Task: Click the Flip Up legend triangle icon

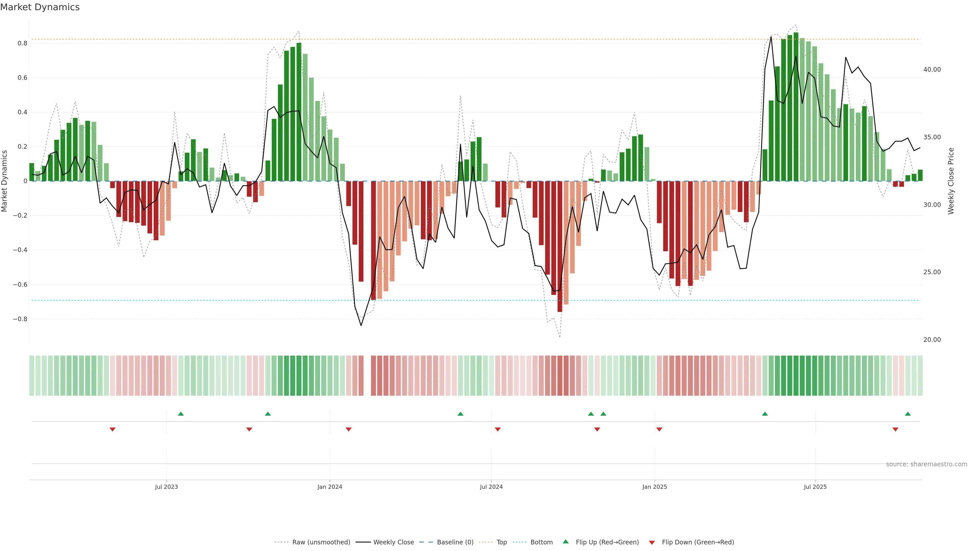Action: pyautogui.click(x=565, y=542)
